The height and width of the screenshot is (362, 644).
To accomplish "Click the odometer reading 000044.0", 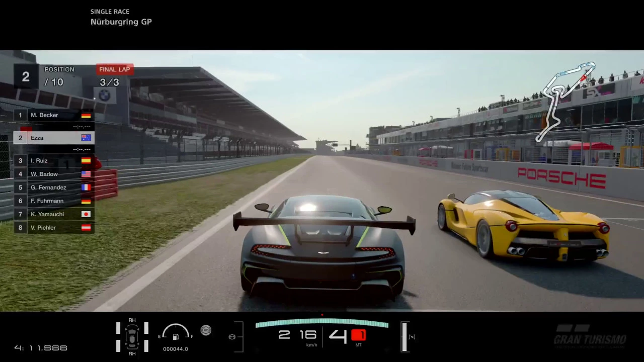I will [176, 349].
